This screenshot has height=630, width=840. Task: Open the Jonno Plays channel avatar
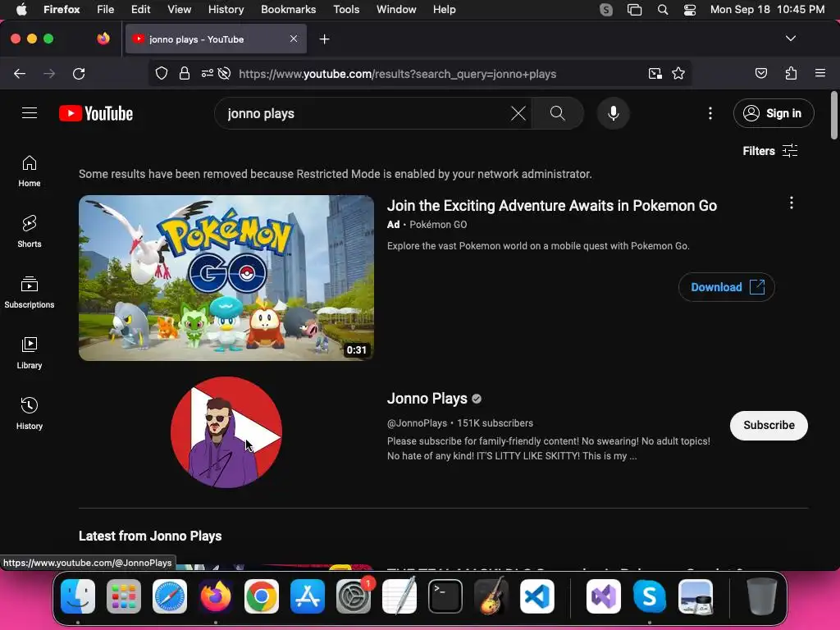[x=226, y=431]
